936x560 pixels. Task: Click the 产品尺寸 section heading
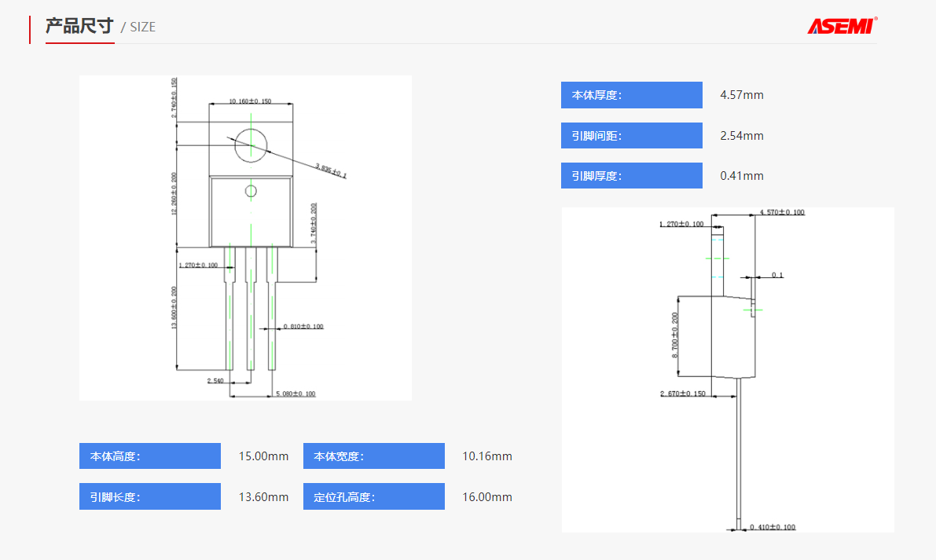(x=79, y=26)
